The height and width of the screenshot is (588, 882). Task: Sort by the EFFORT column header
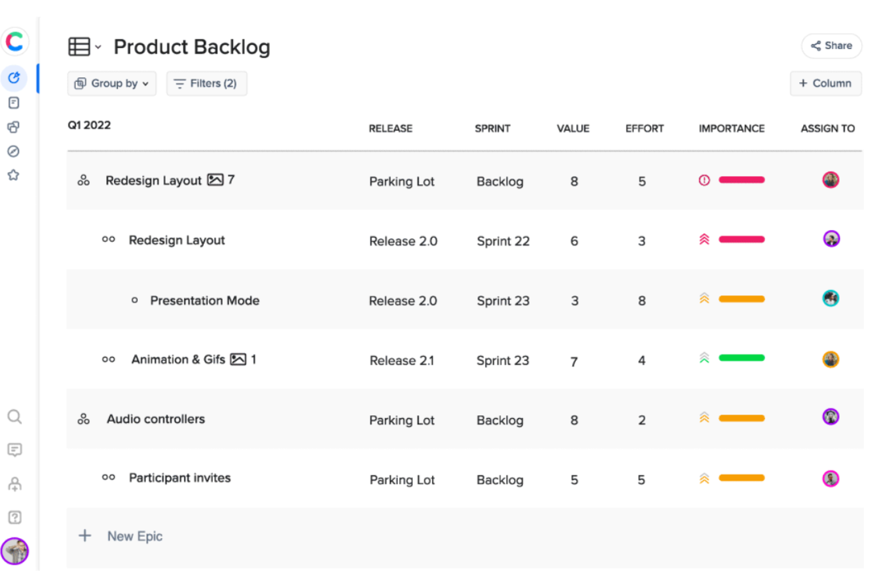[x=644, y=129]
